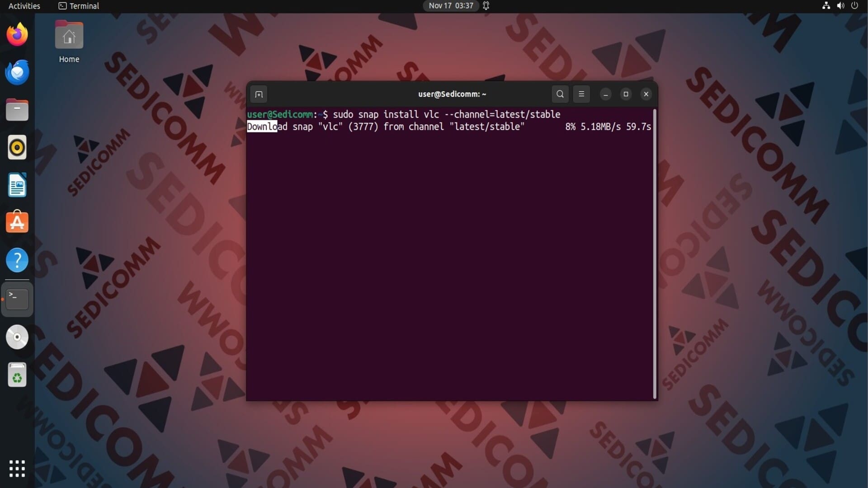
Task: Open Ubuntu Software store
Action: pyautogui.click(x=17, y=222)
